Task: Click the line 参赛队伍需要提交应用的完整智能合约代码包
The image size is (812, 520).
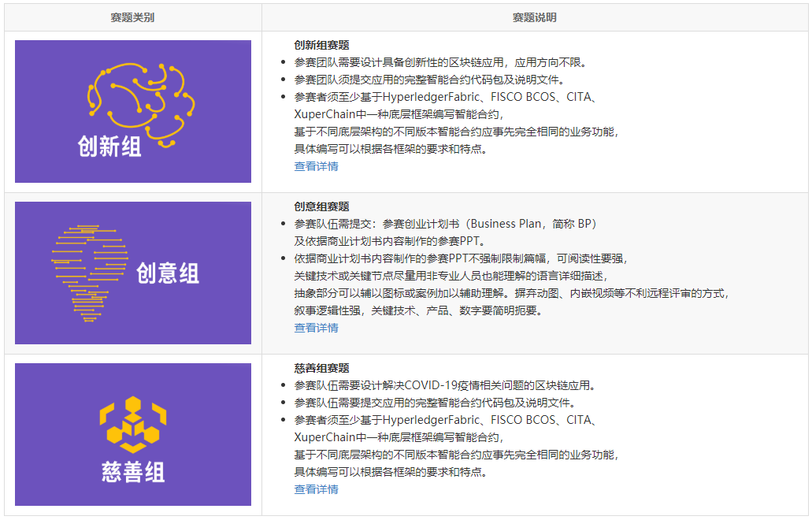Action: point(435,403)
